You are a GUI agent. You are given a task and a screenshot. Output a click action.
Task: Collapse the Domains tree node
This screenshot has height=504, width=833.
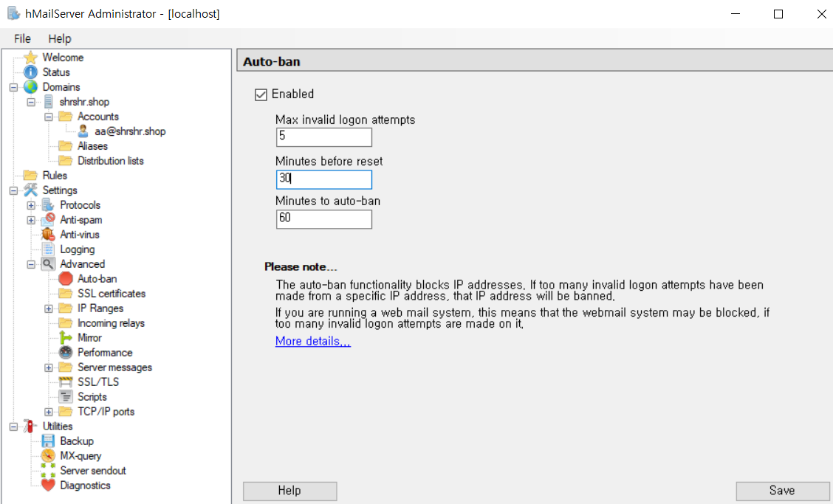13,87
